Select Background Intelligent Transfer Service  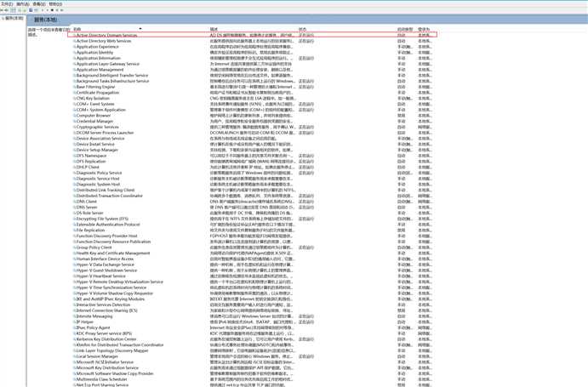112,76
